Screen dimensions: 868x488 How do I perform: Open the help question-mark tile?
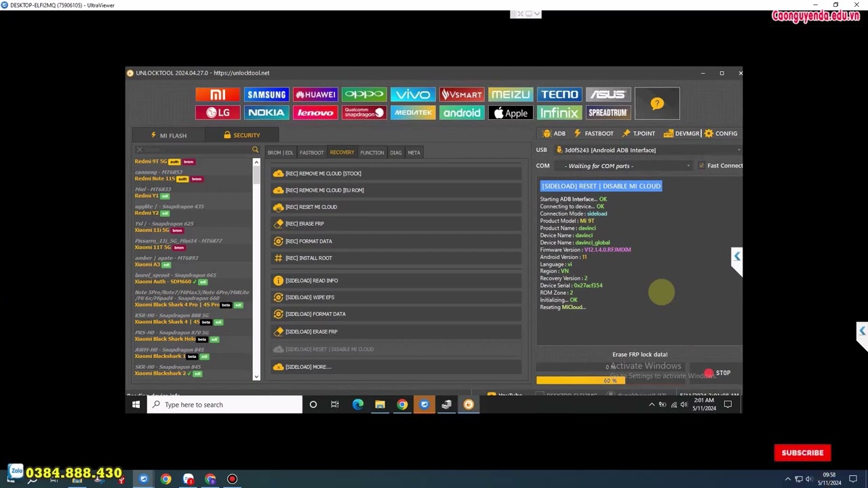coord(657,104)
